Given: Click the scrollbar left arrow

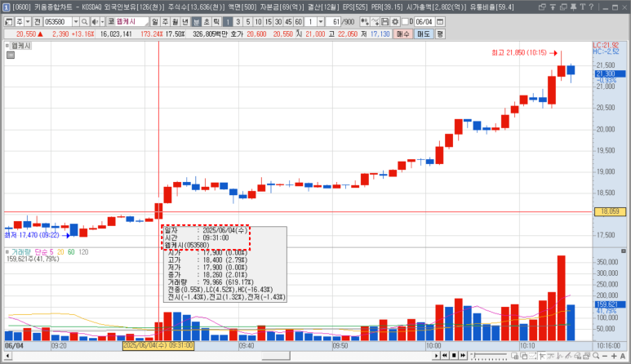Looking at the screenshot, I should pyautogui.click(x=7, y=356).
